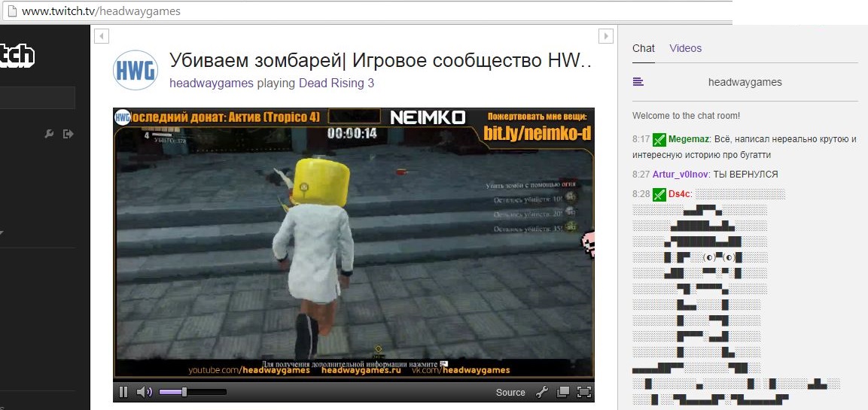This screenshot has height=410, width=868.
Task: Click the chat room title headwaygames
Action: click(x=745, y=82)
